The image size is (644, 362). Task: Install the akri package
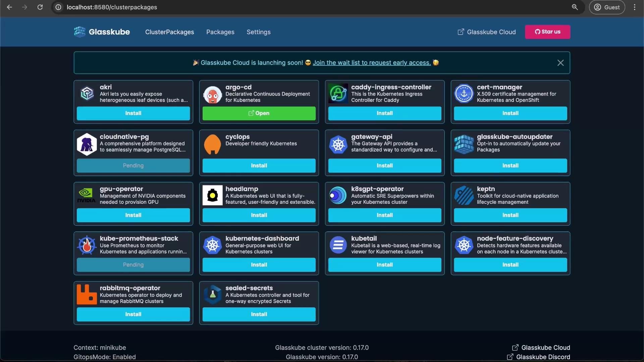[x=133, y=113]
